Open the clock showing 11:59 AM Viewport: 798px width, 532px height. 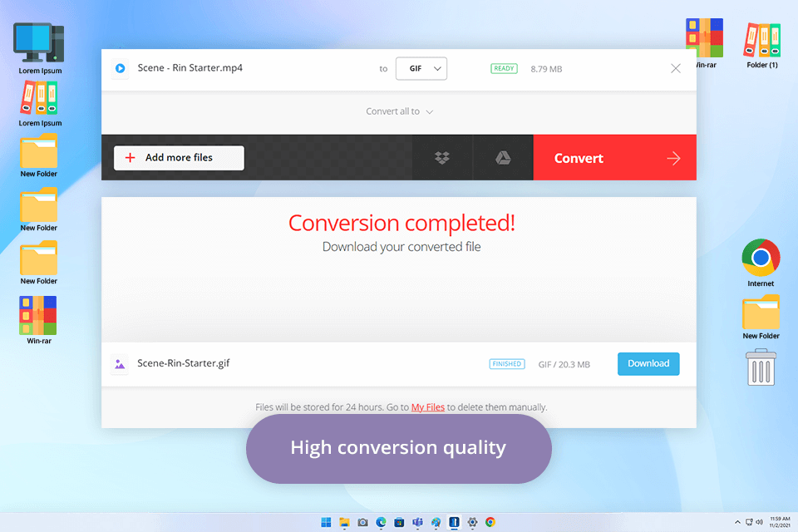pyautogui.click(x=780, y=522)
